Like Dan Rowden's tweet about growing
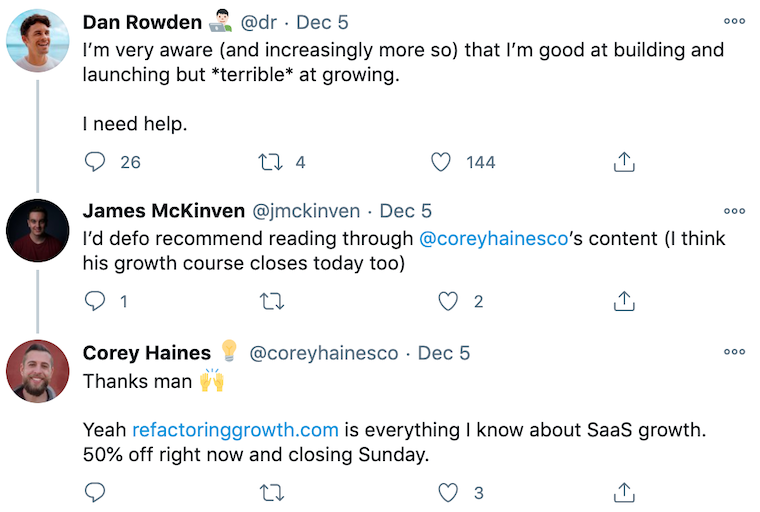Viewport: 760px width, 512px height. 440,161
